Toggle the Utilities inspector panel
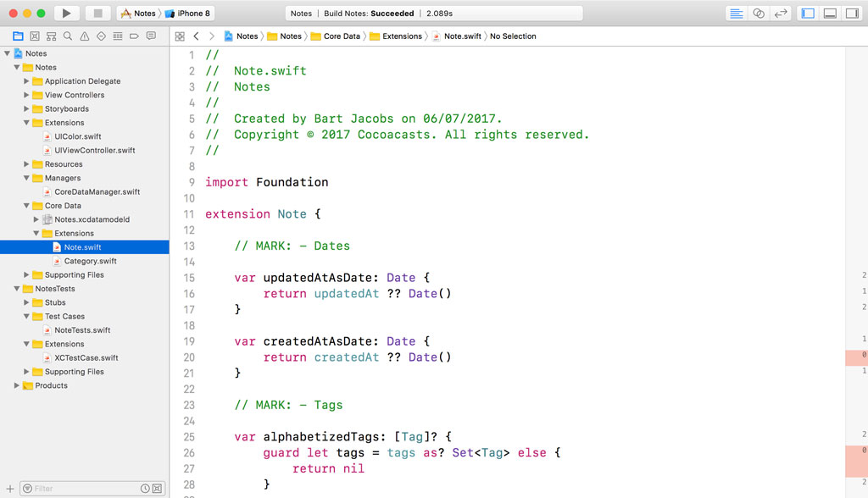The image size is (868, 498). 854,12
